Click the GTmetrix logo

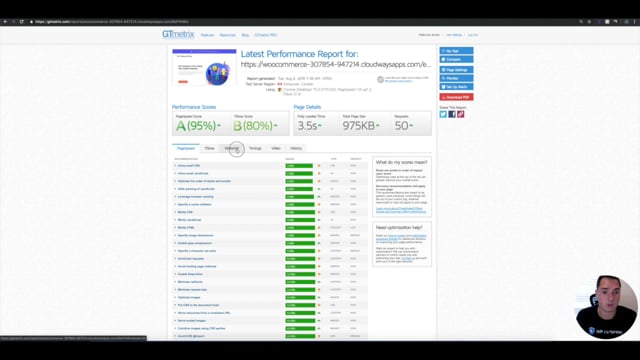click(178, 34)
